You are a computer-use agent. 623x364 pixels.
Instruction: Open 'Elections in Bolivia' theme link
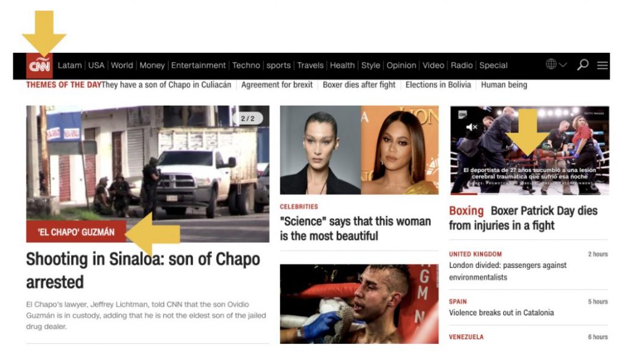(x=438, y=85)
